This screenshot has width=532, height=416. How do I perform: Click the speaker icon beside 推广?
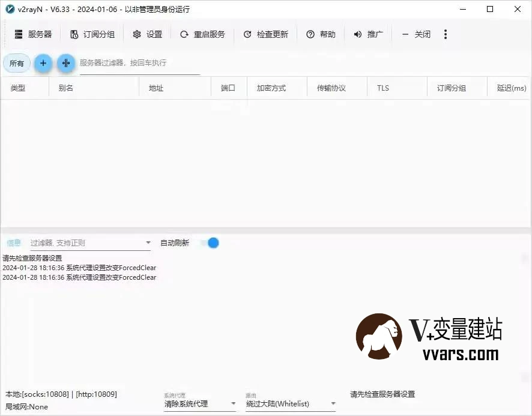point(358,34)
